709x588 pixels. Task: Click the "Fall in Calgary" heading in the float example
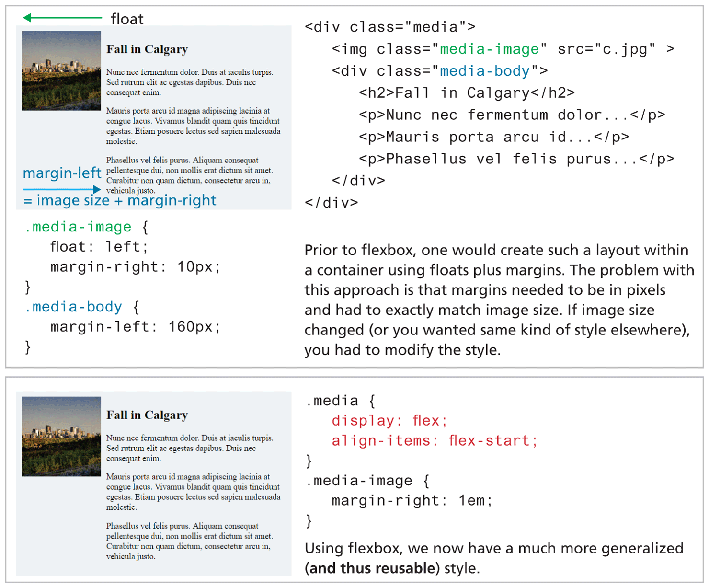point(147,49)
